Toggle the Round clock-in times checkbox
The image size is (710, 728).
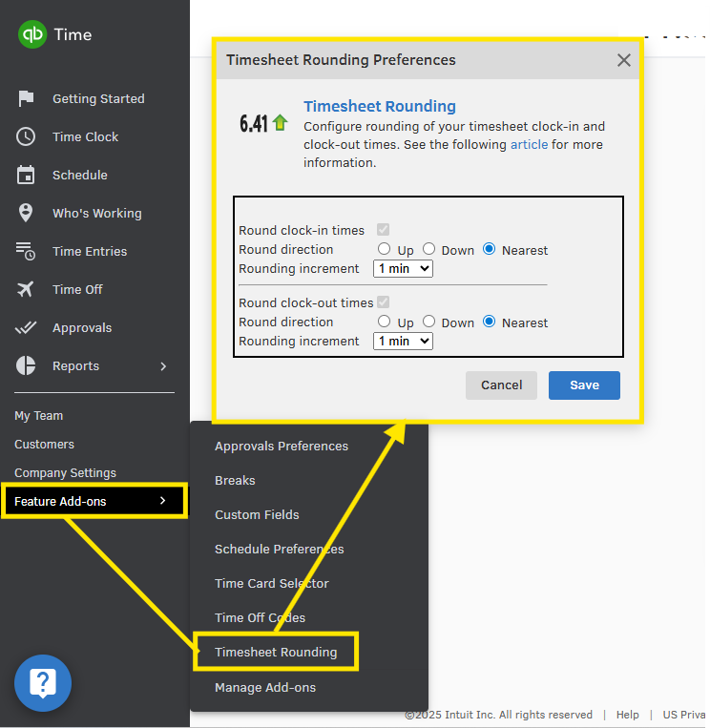tap(383, 229)
